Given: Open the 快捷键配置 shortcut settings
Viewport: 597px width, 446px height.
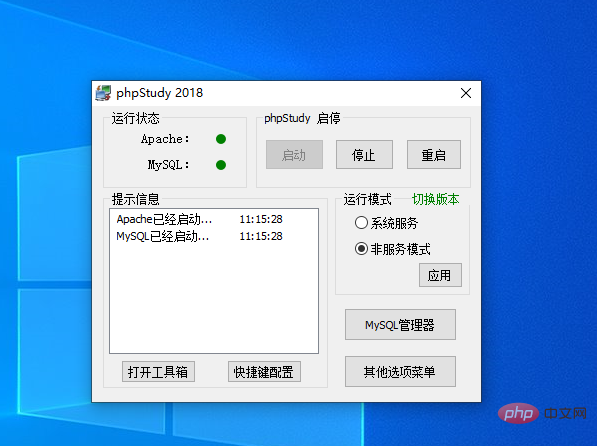Looking at the screenshot, I should point(264,372).
